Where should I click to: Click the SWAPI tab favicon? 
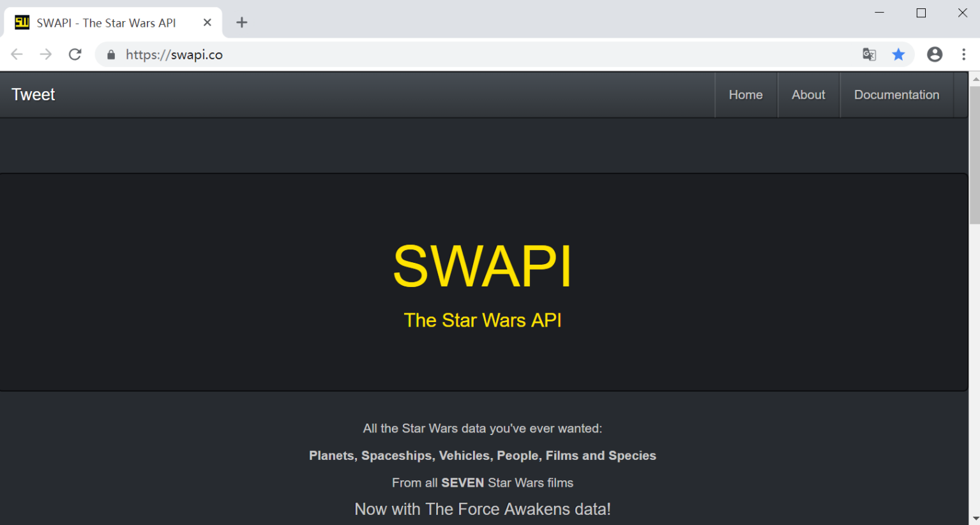tap(22, 23)
